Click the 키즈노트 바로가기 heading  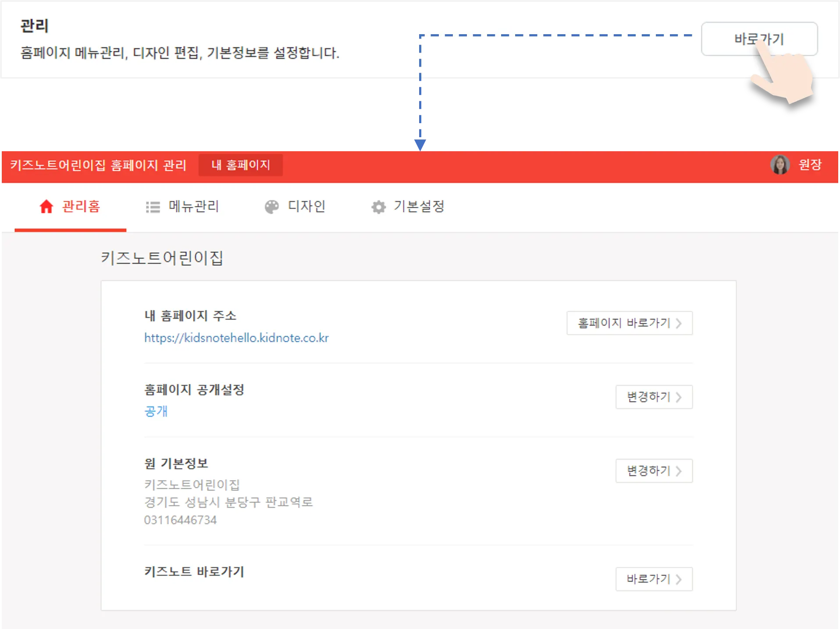194,572
